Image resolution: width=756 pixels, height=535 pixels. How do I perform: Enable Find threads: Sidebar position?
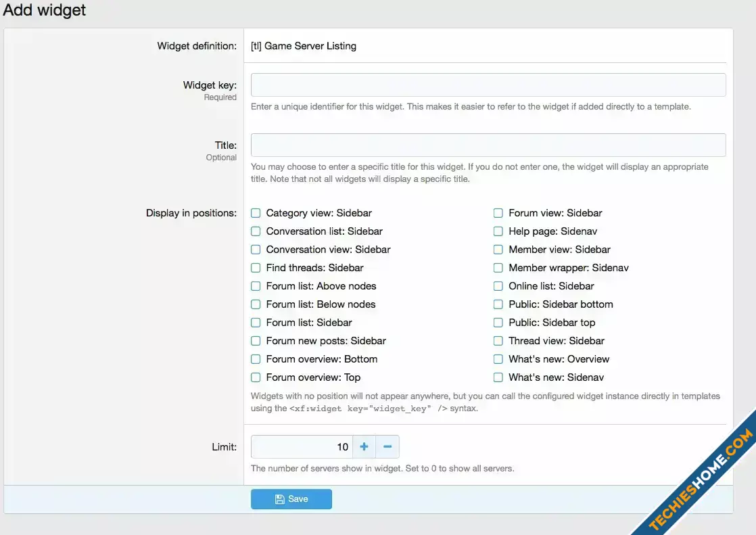click(256, 268)
